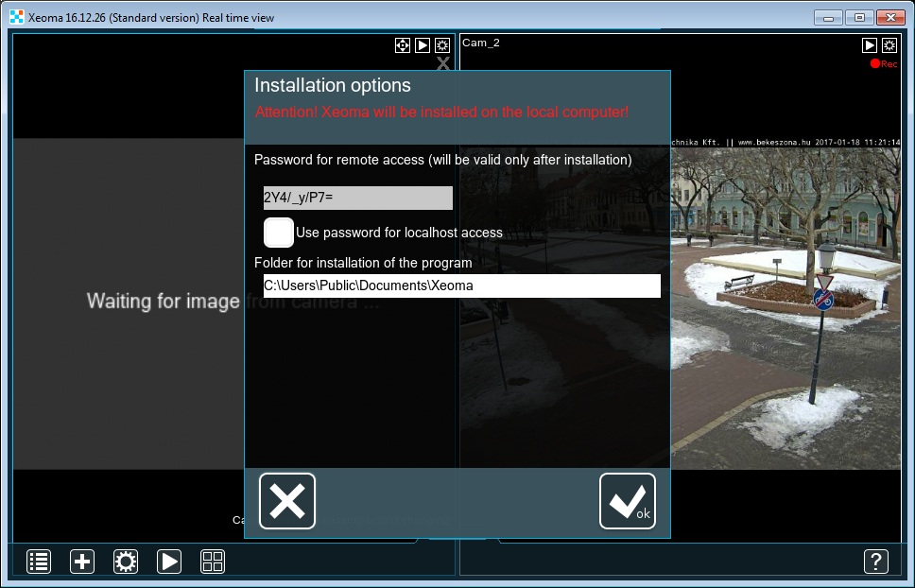Add a new camera with plus icon

82,562
